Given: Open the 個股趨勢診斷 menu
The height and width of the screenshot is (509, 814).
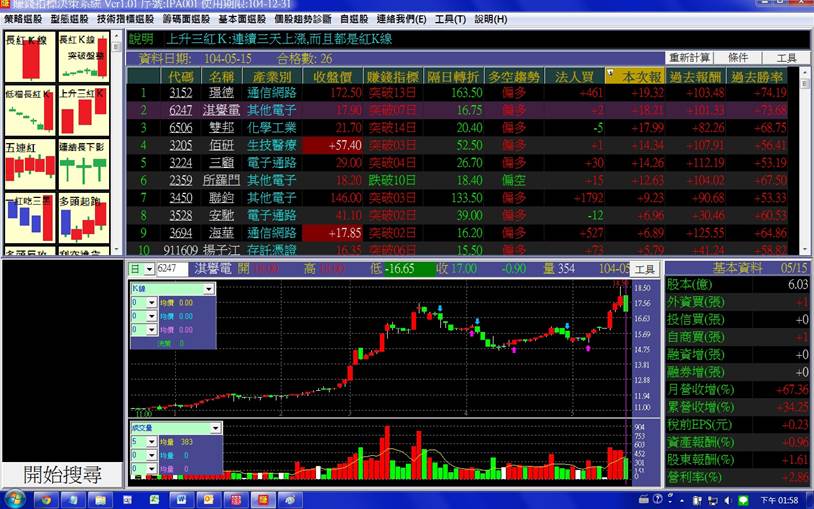Looking at the screenshot, I should [x=303, y=19].
